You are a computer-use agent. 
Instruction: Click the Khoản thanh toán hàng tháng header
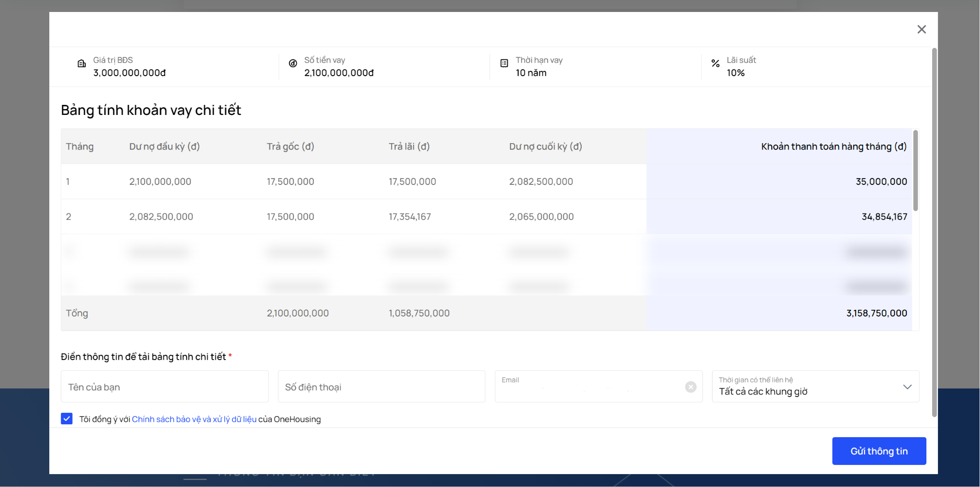tap(834, 147)
